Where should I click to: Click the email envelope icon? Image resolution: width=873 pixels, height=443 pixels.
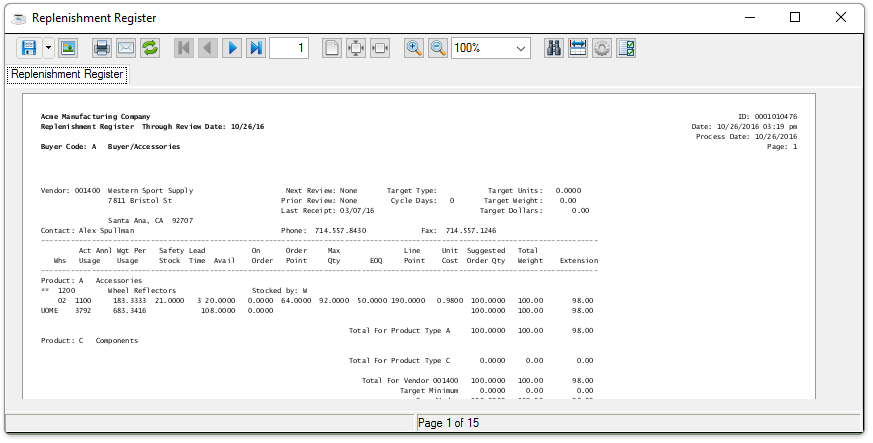(126, 48)
